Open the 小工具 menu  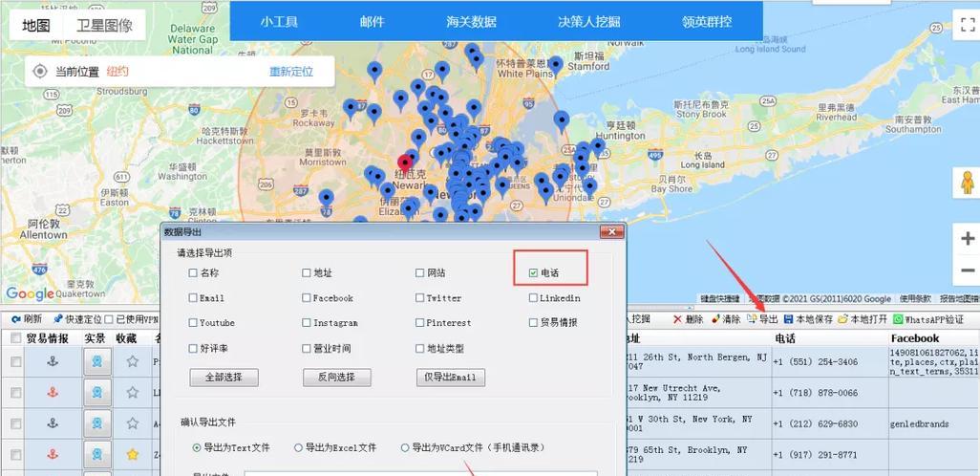[x=279, y=21]
